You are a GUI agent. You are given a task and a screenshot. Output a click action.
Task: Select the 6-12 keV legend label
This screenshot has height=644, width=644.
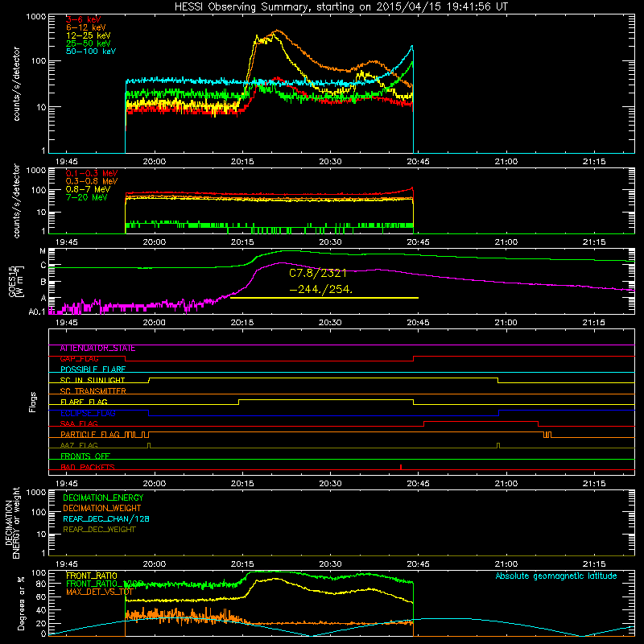pos(86,27)
